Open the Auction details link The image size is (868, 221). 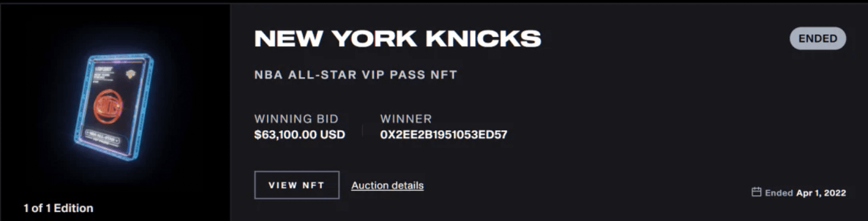(387, 185)
